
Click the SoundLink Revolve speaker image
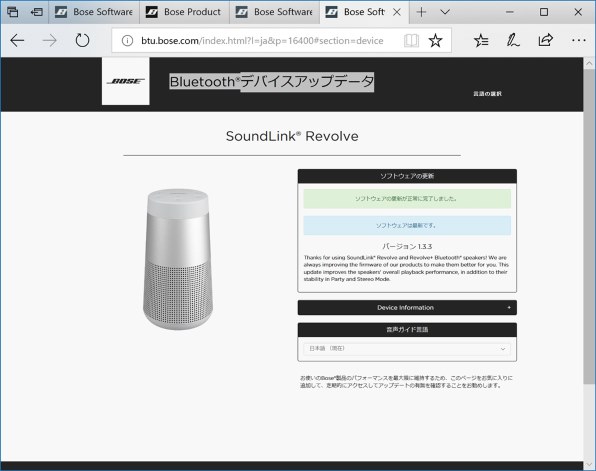click(178, 259)
